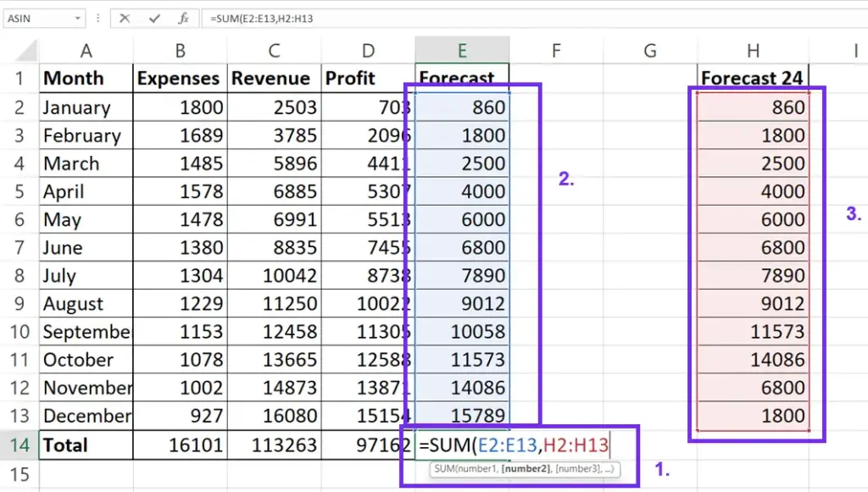Select row 14 header
868x492 pixels.
[19, 445]
